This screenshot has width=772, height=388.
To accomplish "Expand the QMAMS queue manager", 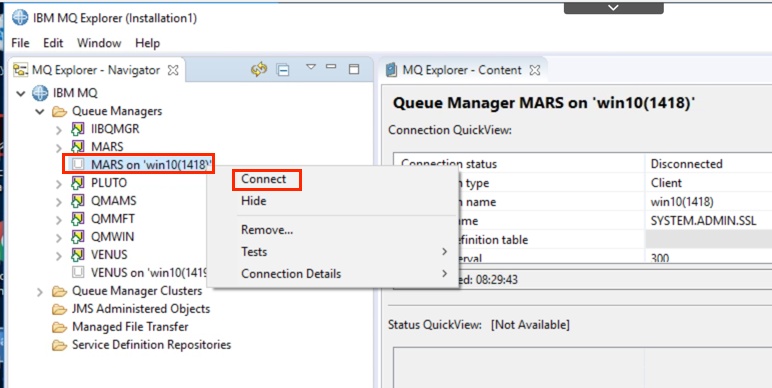I will [x=59, y=201].
